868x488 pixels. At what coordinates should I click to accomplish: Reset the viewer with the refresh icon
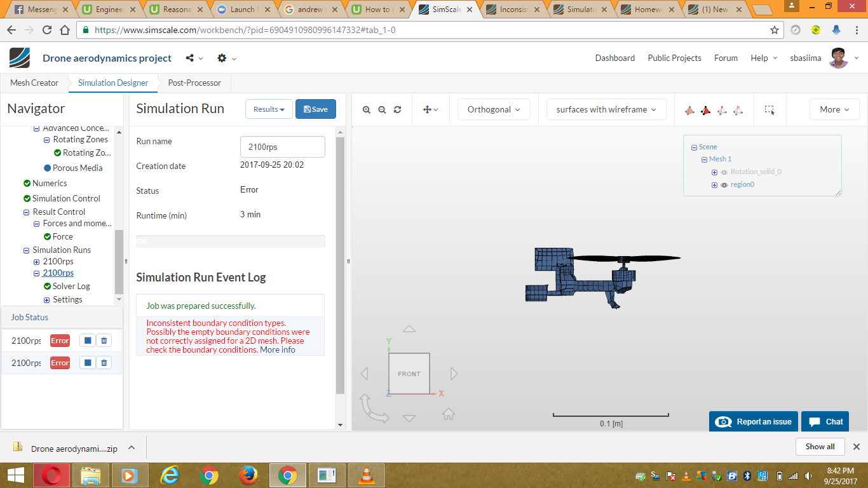pyautogui.click(x=397, y=109)
